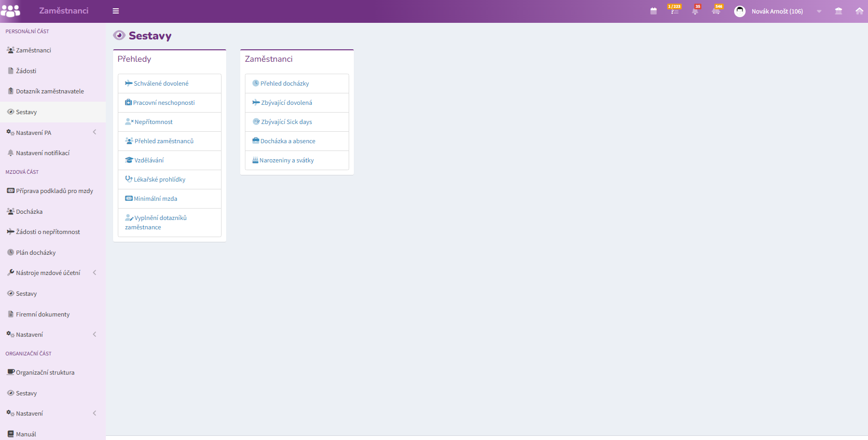Go to Plán docházky in sidebar
The image size is (868, 440).
(x=35, y=253)
